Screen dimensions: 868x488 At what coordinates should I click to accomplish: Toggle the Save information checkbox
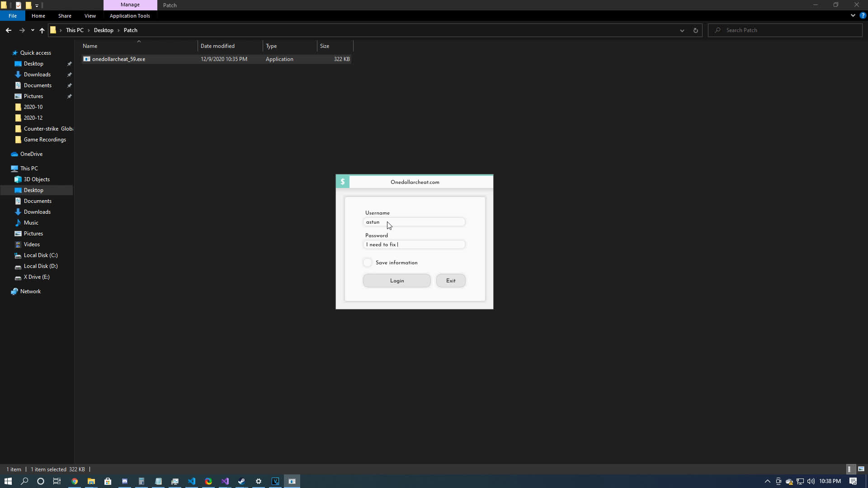click(x=368, y=263)
